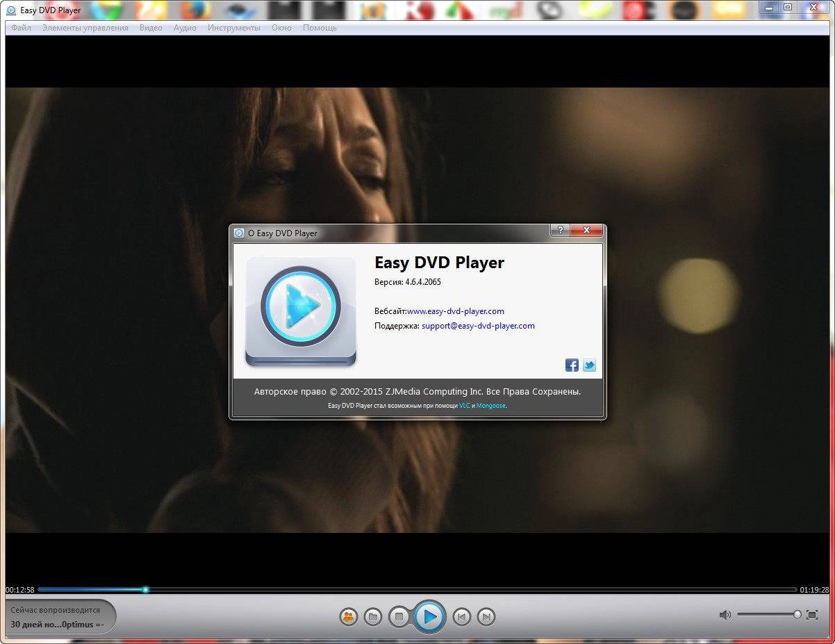Click the open folder button in the player controls
Viewport: 835px width, 644px height.
[x=373, y=616]
